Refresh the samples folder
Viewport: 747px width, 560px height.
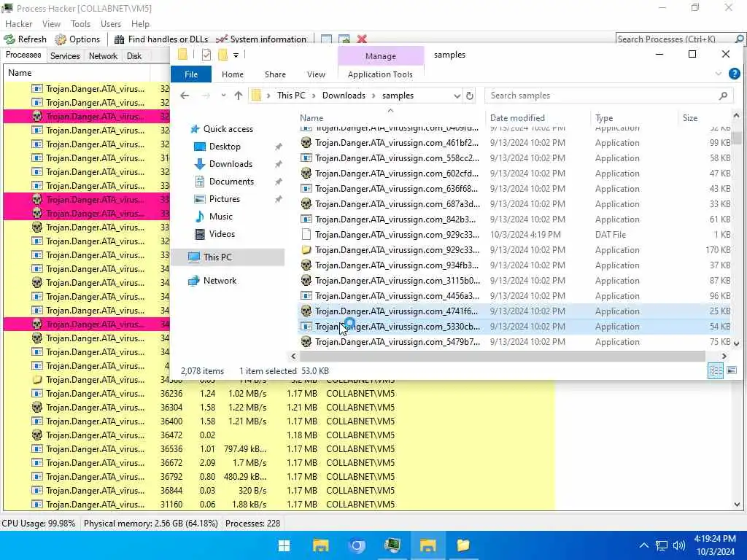click(470, 96)
